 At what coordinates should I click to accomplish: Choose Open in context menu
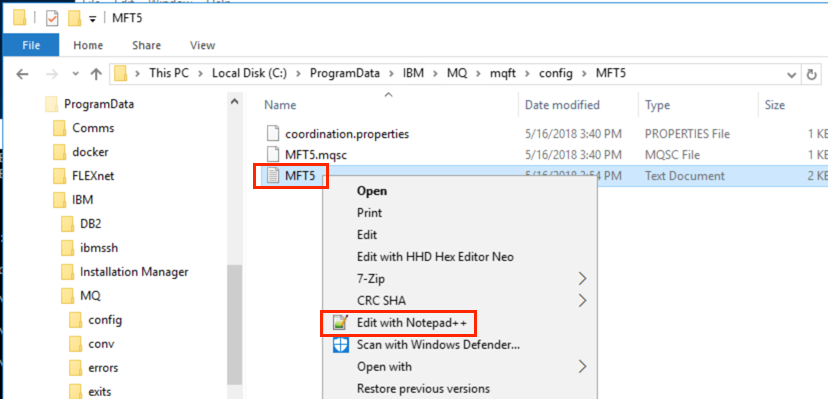click(372, 191)
